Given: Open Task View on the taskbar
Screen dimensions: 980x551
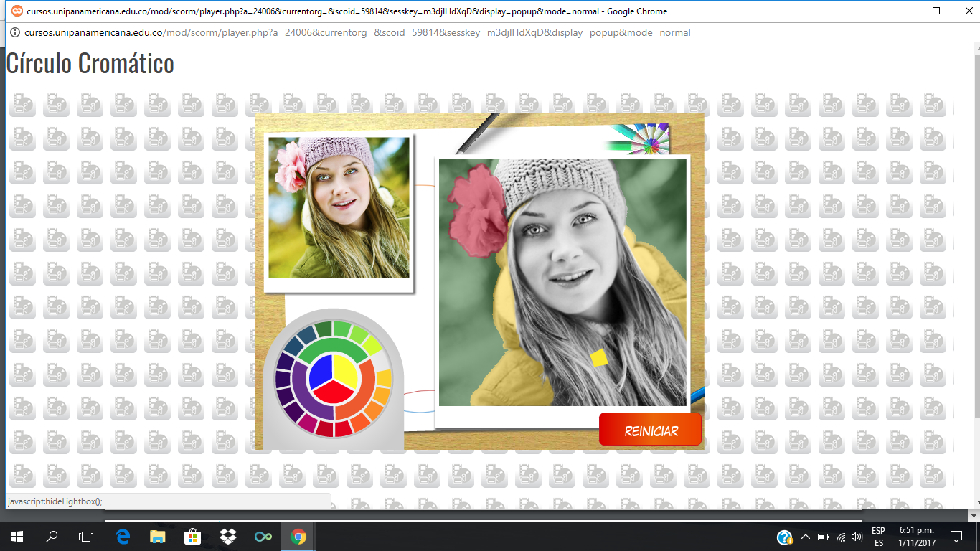Looking at the screenshot, I should 86,537.
